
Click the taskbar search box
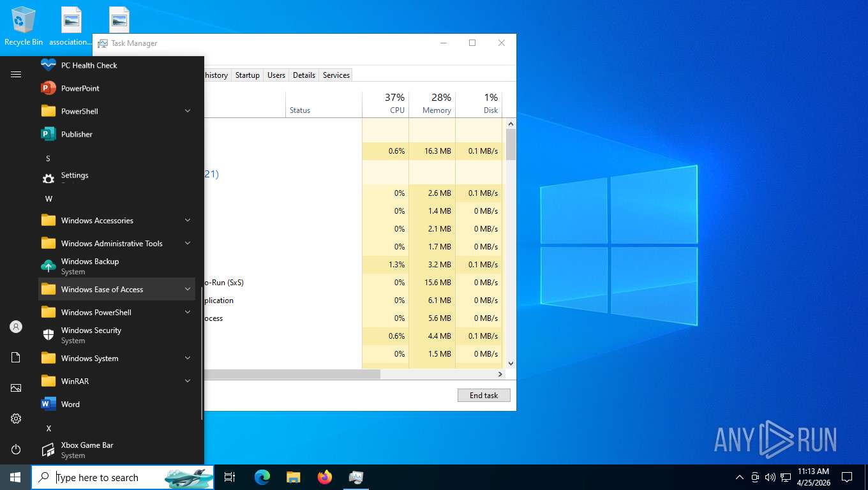pos(123,477)
